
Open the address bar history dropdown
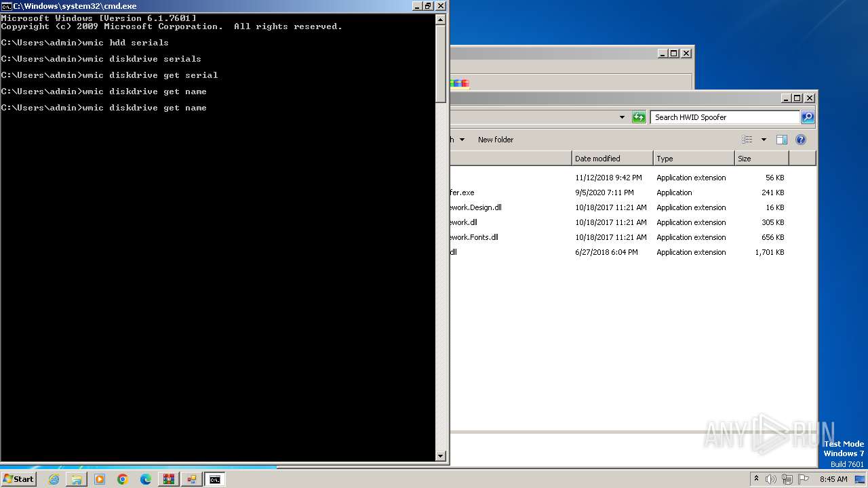tap(623, 117)
